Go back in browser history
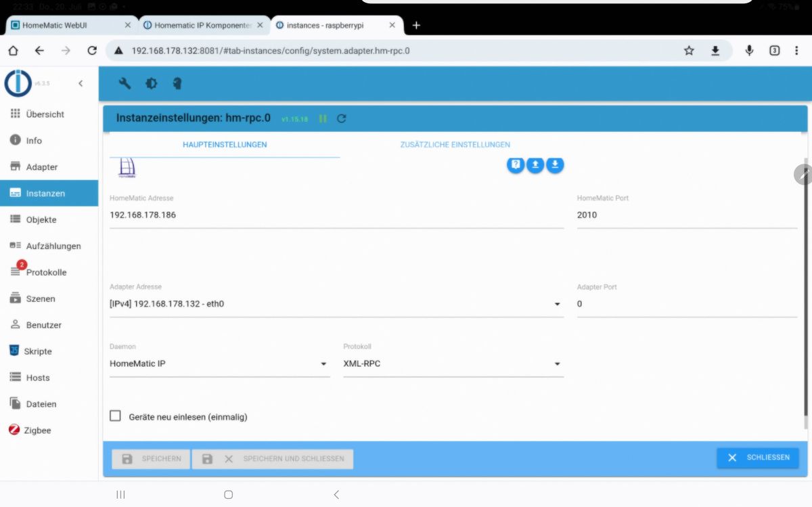 tap(39, 51)
